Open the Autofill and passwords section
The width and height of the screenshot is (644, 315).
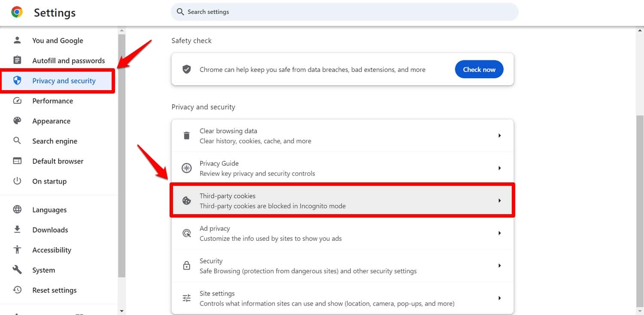point(68,61)
